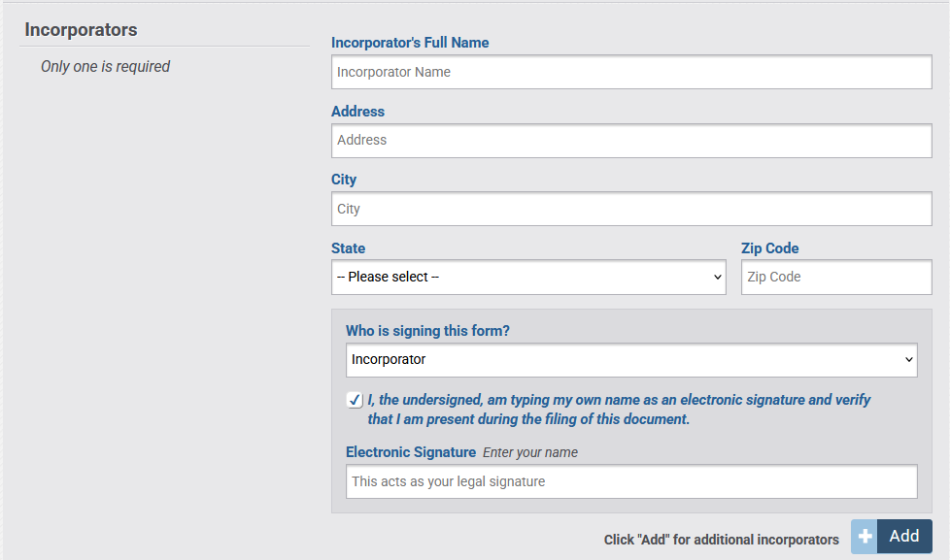Viewport: 950px width, 560px height.
Task: Click the "Click Add for additional incorporators" text
Action: click(721, 539)
